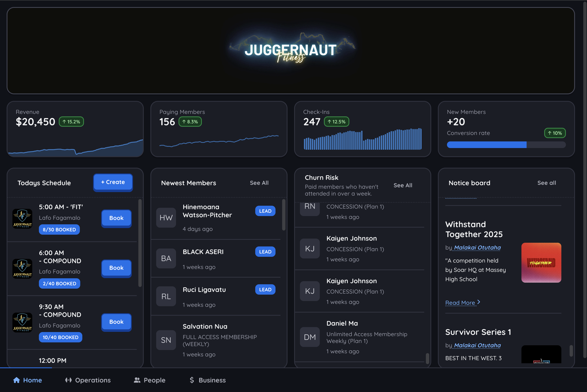Click See all on the Notice board
Viewport: 587px width, 392px height.
[546, 183]
